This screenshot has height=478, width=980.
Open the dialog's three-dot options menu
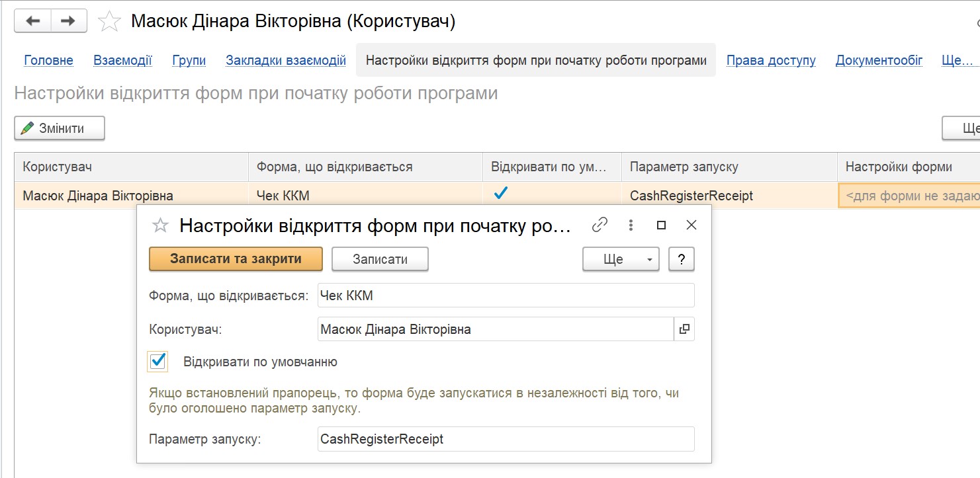(631, 225)
